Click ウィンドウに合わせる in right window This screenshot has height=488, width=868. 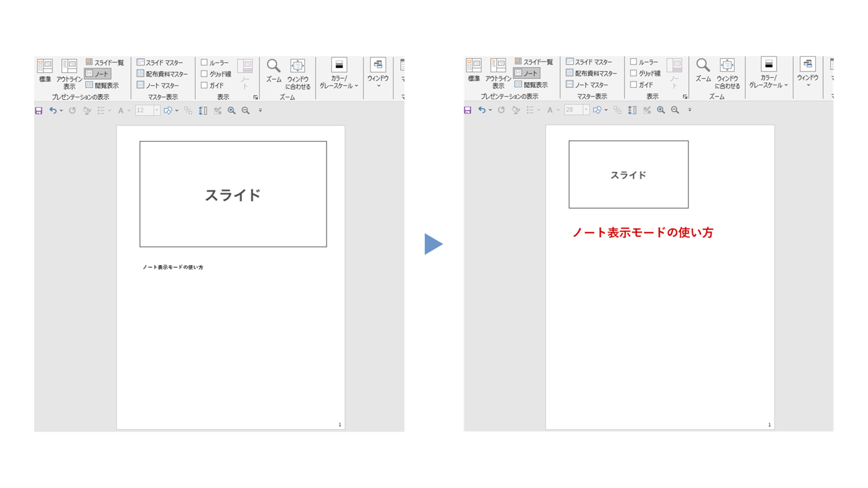click(x=727, y=74)
